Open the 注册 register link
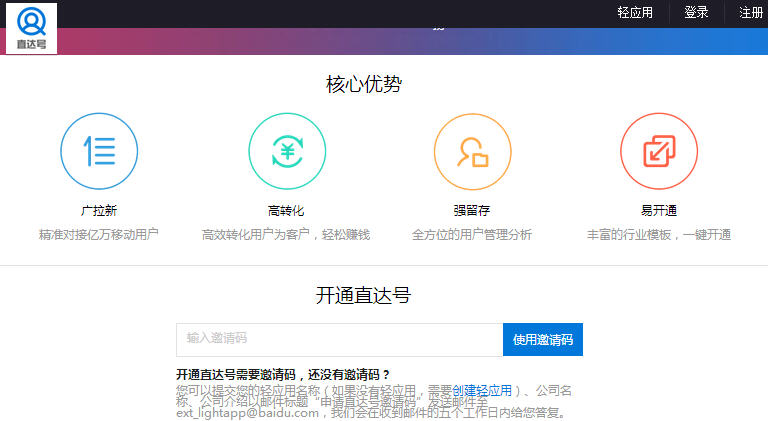The image size is (768, 421). pyautogui.click(x=751, y=12)
